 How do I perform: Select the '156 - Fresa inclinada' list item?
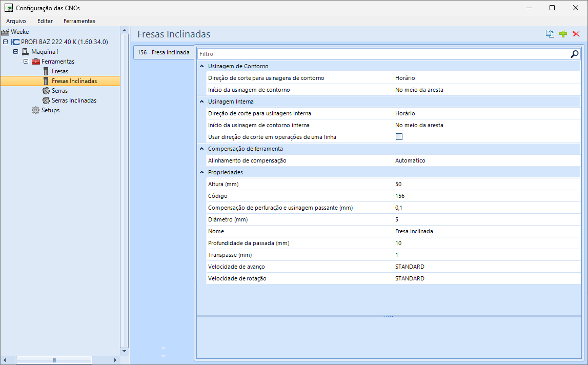(164, 52)
